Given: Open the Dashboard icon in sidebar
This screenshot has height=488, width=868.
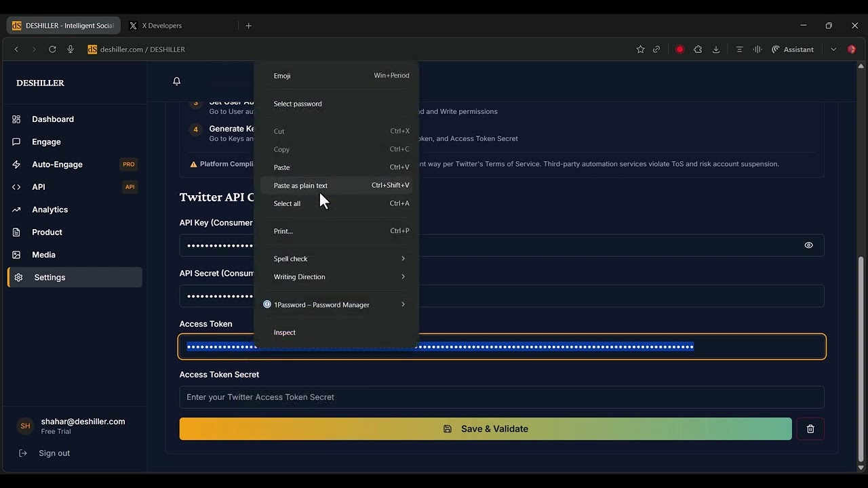Looking at the screenshot, I should tap(16, 119).
